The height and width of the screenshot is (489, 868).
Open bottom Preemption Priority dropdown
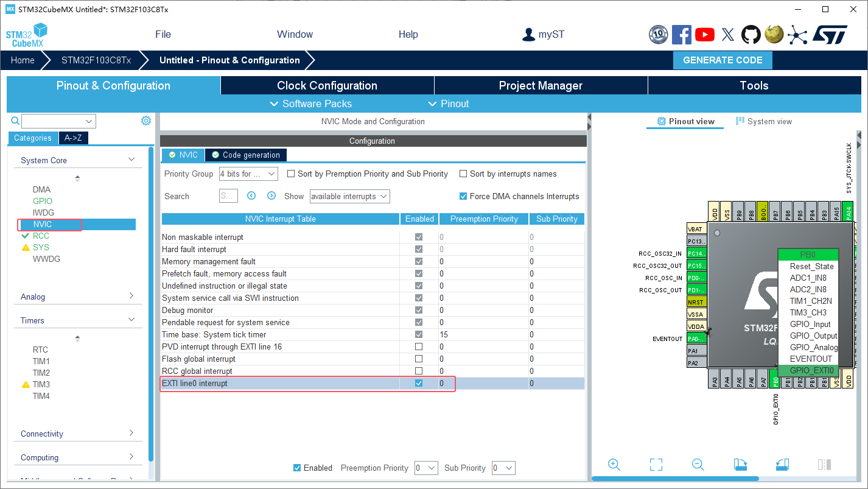[x=426, y=468]
